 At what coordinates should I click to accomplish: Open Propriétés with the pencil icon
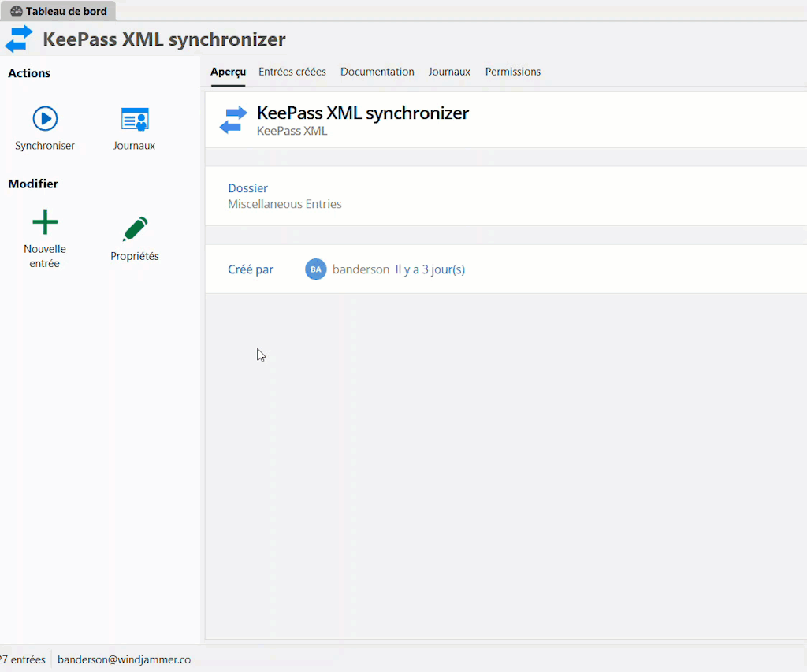pos(135,229)
